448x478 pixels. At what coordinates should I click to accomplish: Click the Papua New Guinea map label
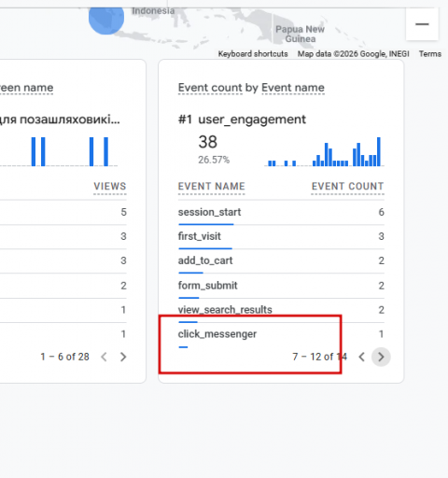point(300,34)
